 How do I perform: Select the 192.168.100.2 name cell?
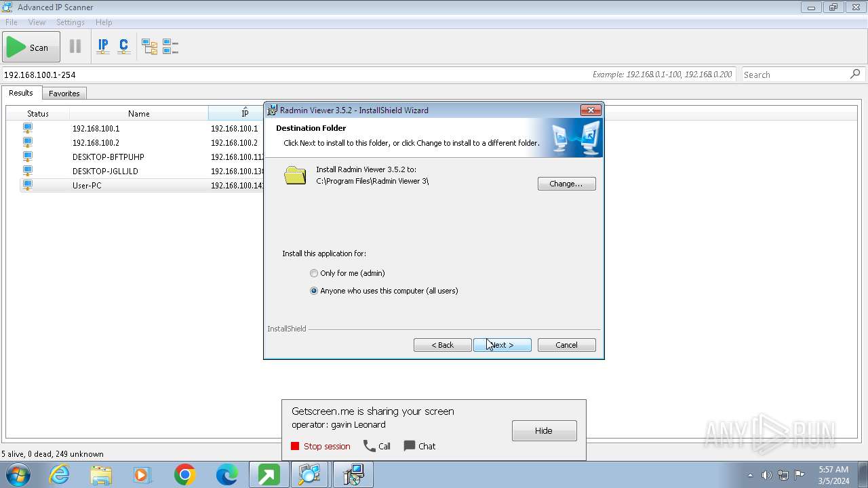(96, 142)
